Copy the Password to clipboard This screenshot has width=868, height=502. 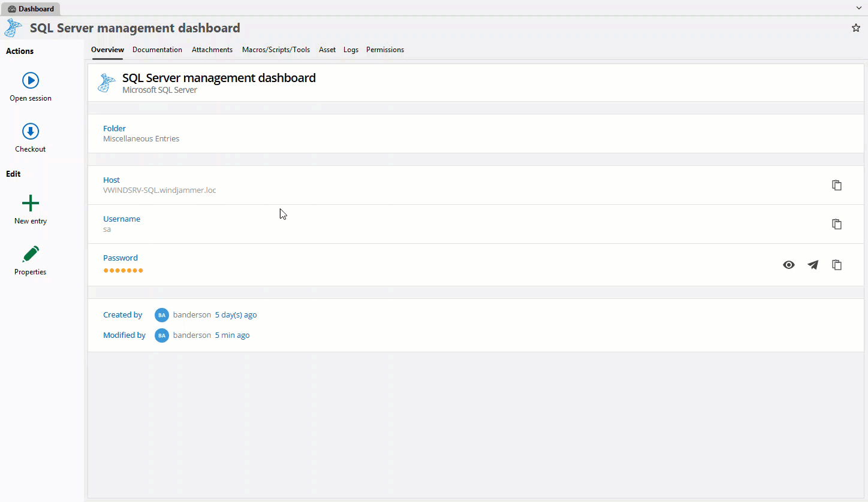837,265
